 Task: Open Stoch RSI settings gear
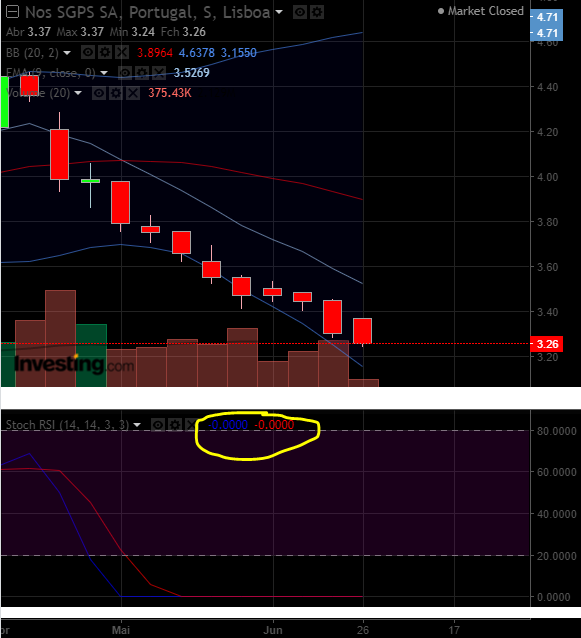coord(175,425)
